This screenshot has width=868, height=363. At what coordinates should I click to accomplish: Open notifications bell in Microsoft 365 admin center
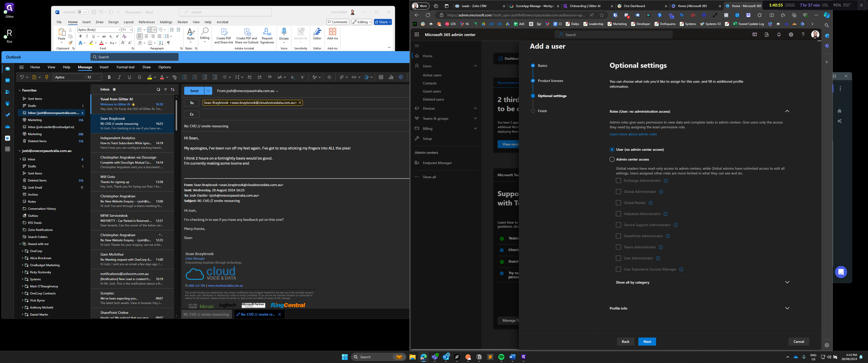click(x=779, y=35)
